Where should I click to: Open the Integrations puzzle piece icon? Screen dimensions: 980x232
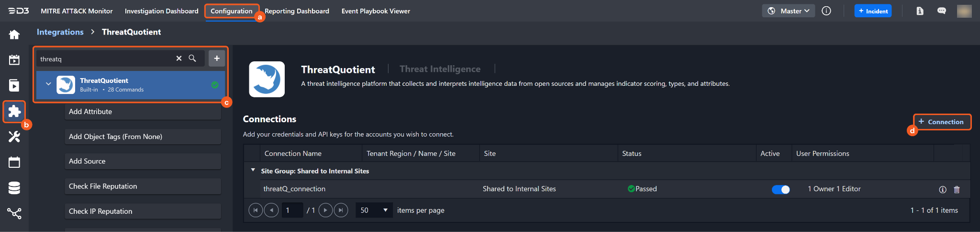pos(14,111)
